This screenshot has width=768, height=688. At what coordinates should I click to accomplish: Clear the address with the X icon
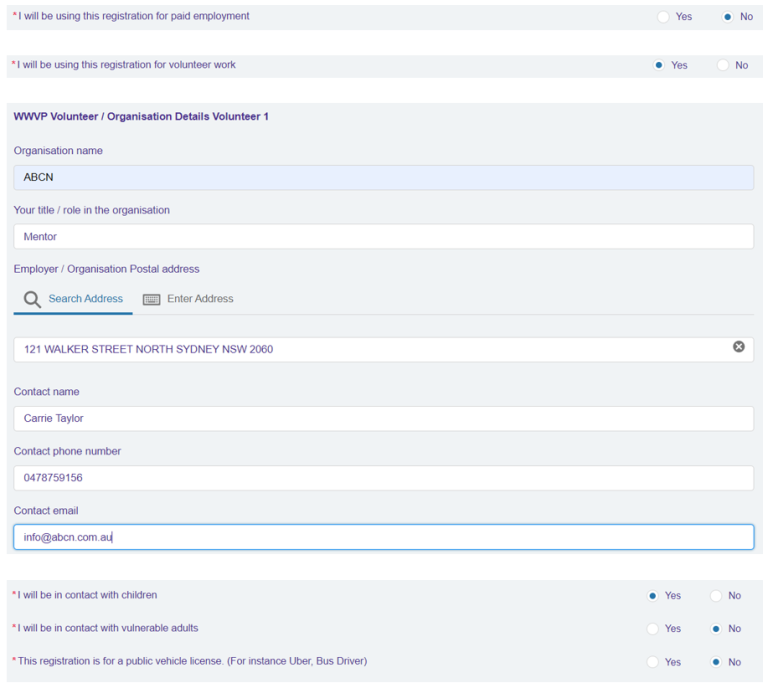pos(739,347)
